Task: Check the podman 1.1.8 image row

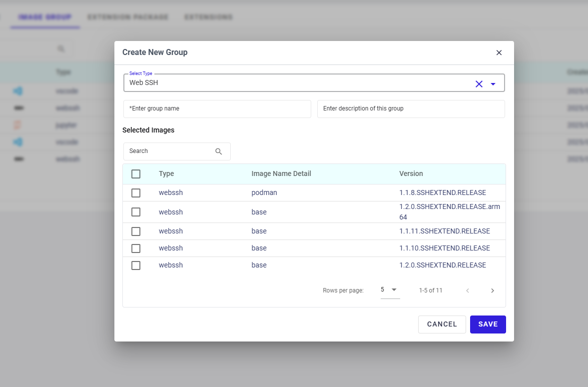Action: [x=136, y=193]
